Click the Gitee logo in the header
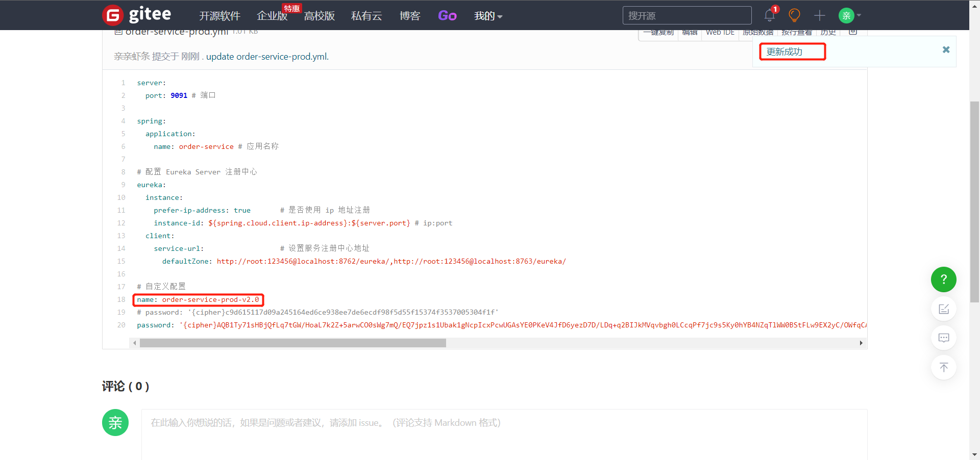 pos(137,15)
